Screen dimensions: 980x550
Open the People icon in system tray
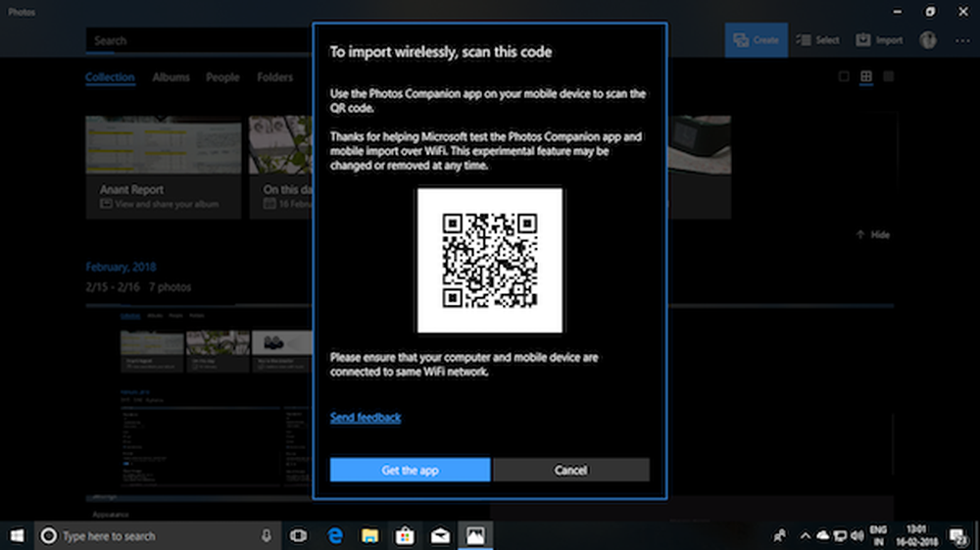point(780,535)
